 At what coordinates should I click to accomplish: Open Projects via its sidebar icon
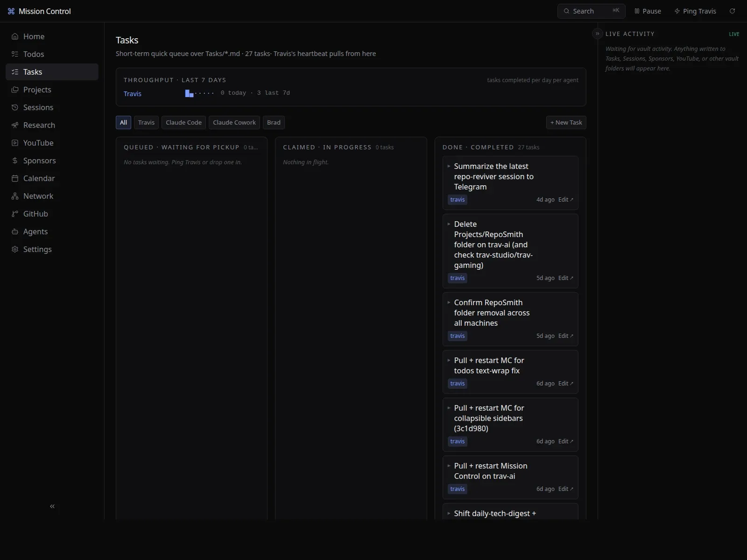pos(15,90)
